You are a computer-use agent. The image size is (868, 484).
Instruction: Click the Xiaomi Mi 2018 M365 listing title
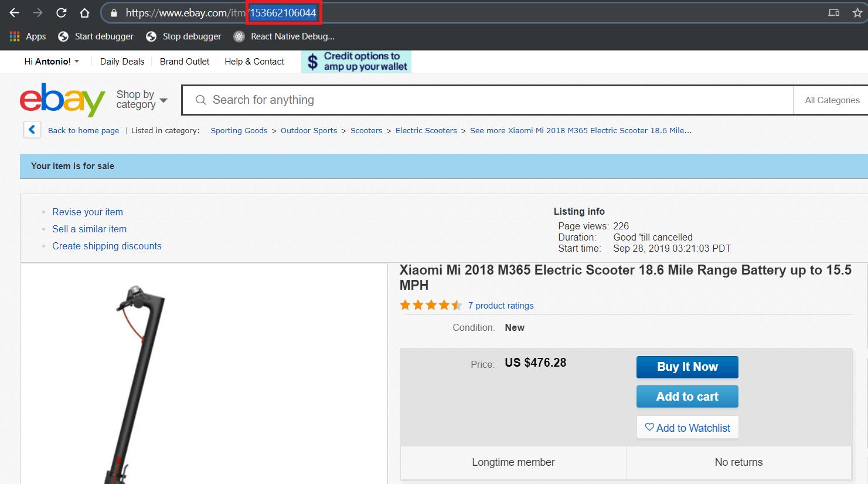pyautogui.click(x=625, y=277)
